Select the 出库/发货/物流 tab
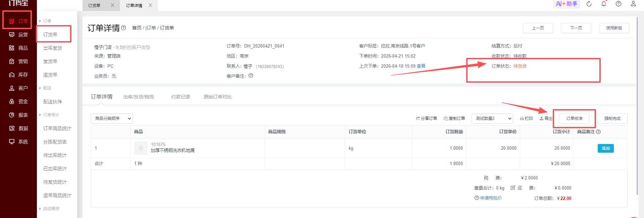The image size is (644, 218). (x=139, y=97)
